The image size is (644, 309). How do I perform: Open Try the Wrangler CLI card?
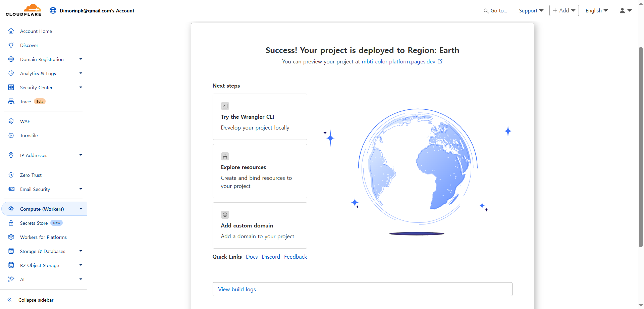260,117
